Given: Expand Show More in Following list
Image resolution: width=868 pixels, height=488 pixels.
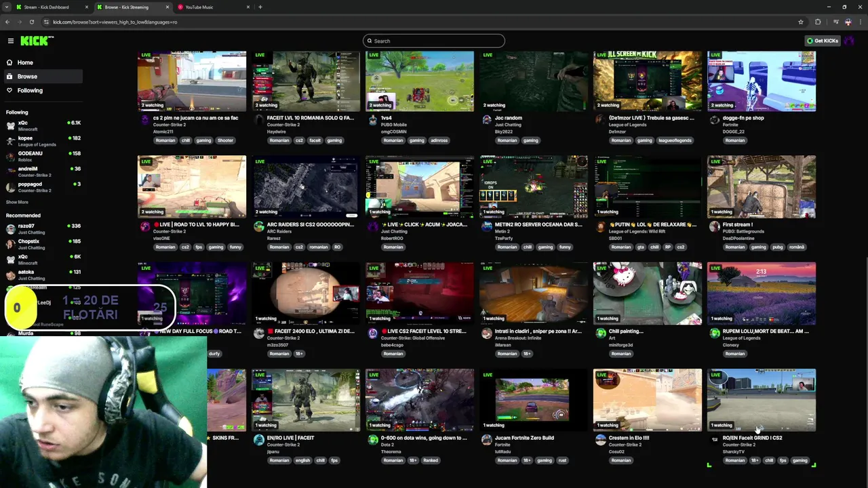Looking at the screenshot, I should [x=17, y=202].
